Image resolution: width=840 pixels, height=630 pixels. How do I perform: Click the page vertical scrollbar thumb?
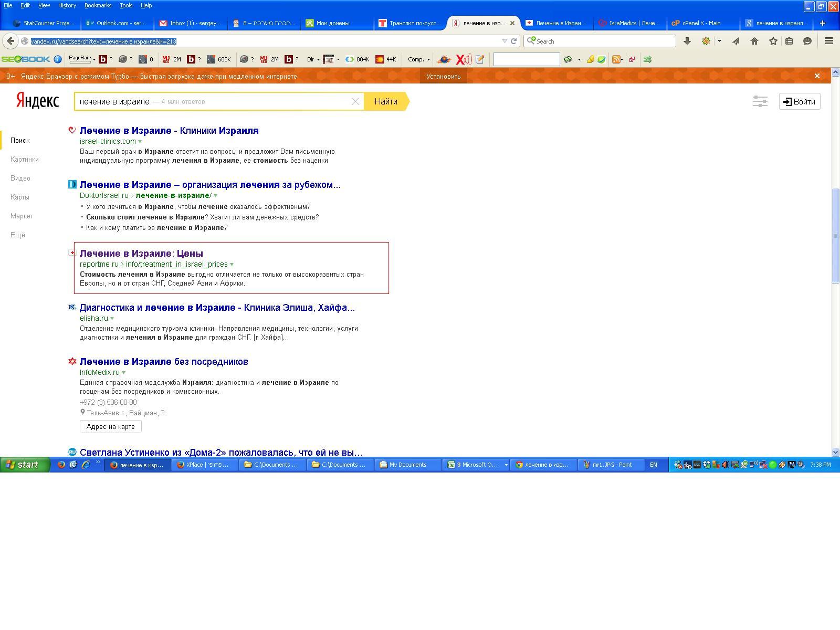click(835, 236)
